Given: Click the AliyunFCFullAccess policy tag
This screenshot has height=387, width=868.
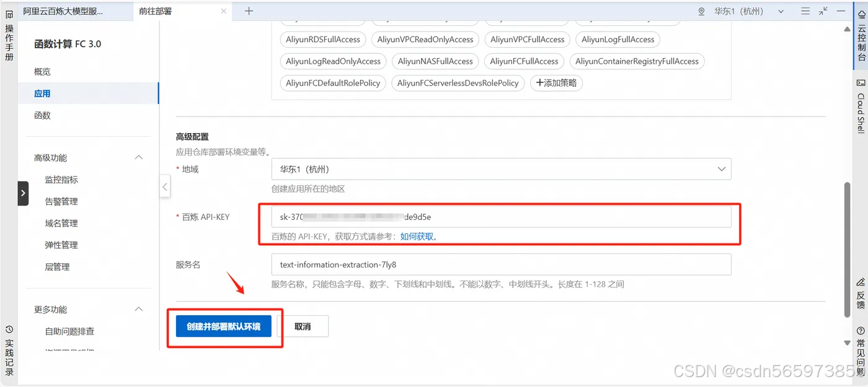Looking at the screenshot, I should pyautogui.click(x=524, y=61).
